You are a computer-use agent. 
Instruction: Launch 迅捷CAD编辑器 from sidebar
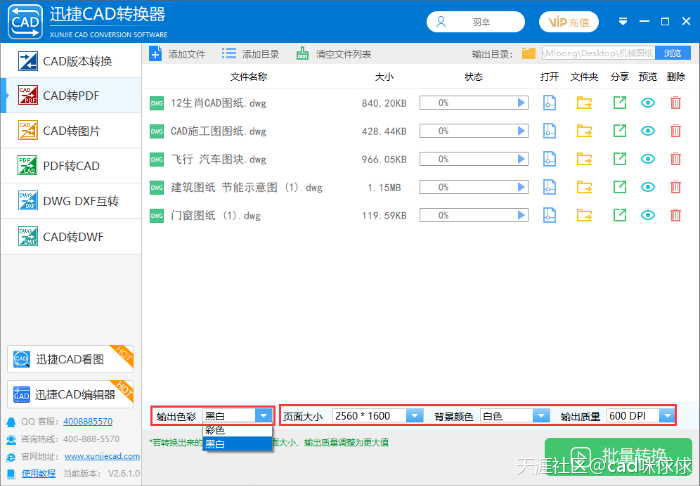(x=71, y=394)
